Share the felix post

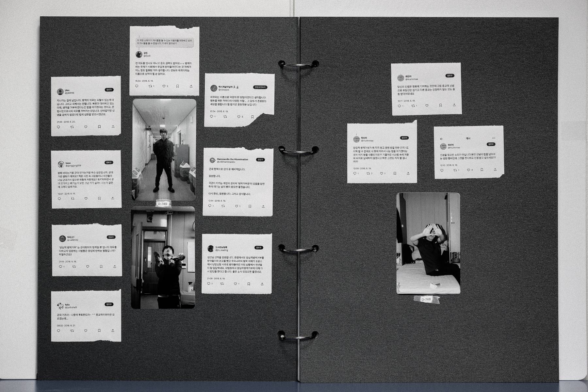pyautogui.click(x=112, y=331)
